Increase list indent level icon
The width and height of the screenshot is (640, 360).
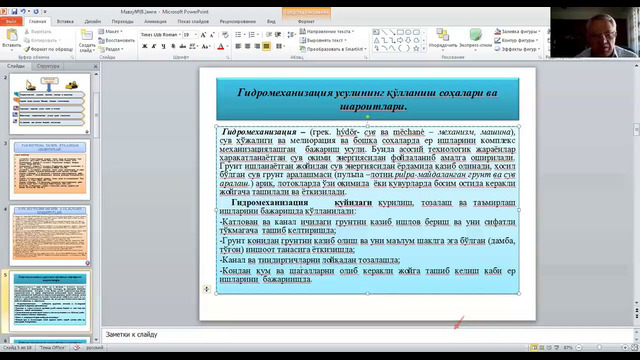pos(278,35)
